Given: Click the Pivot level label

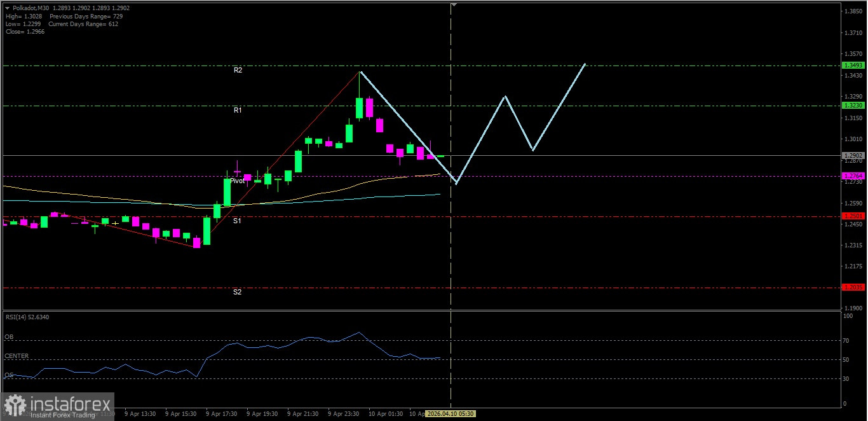Looking at the screenshot, I should [x=237, y=181].
